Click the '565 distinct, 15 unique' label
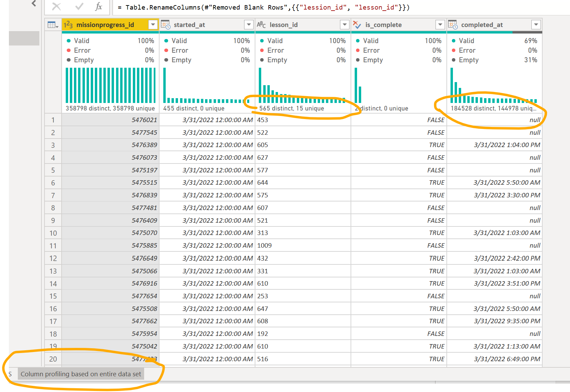The width and height of the screenshot is (570, 392). tap(292, 108)
